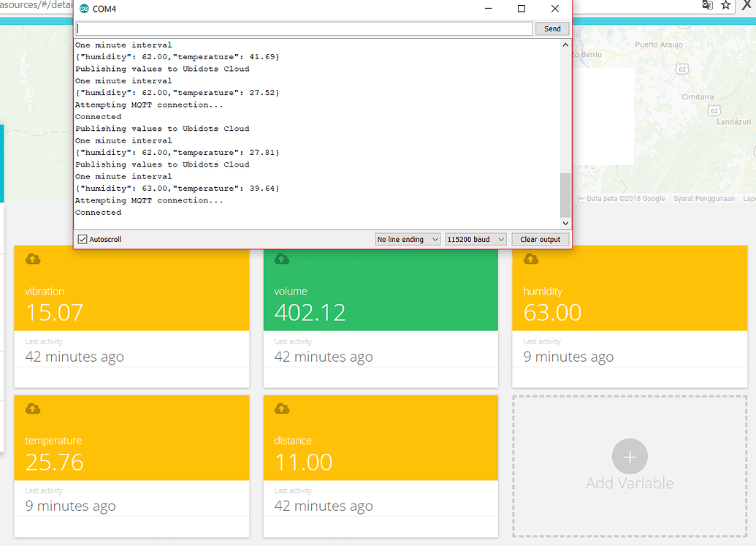756x546 pixels.
Task: Click the serial monitor scrollbar thumb
Action: tap(565, 195)
